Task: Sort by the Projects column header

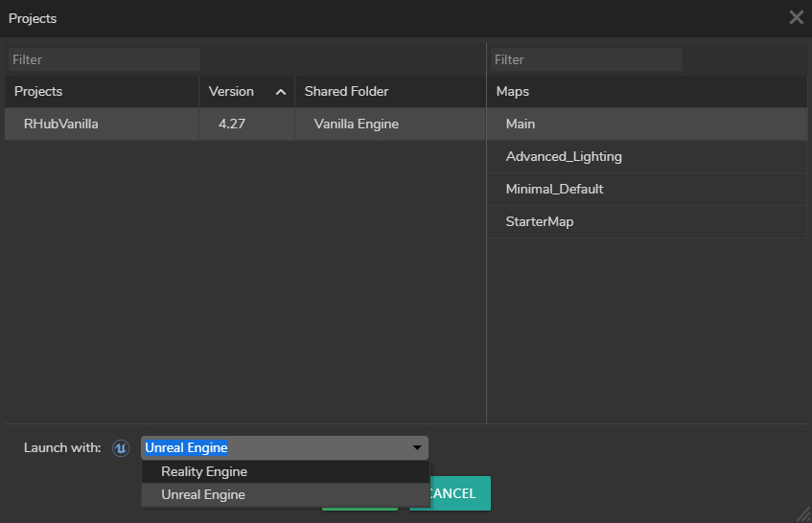Action: click(102, 92)
